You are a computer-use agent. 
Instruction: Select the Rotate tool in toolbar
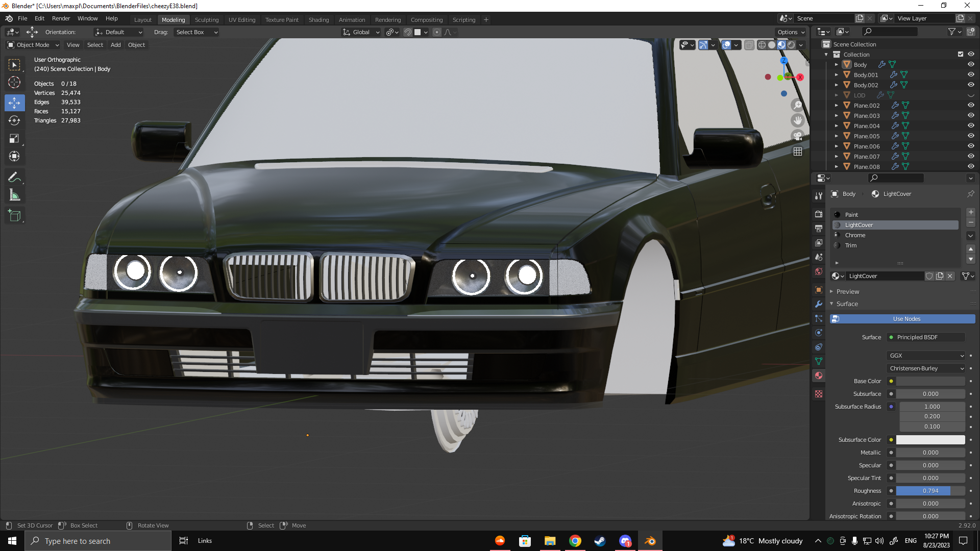tap(14, 120)
